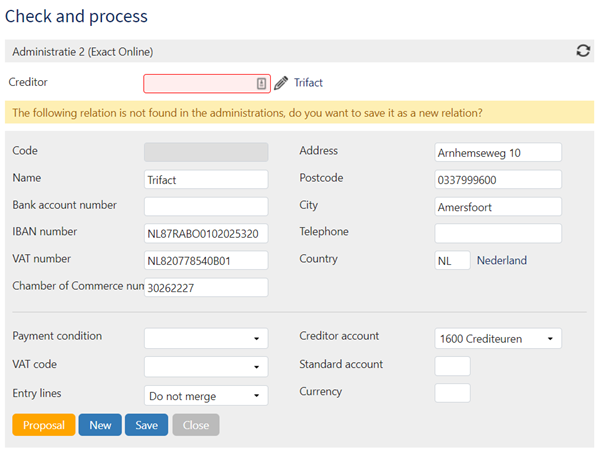Click the Name field containing Trifact
The height and width of the screenshot is (455, 601).
pyautogui.click(x=206, y=179)
